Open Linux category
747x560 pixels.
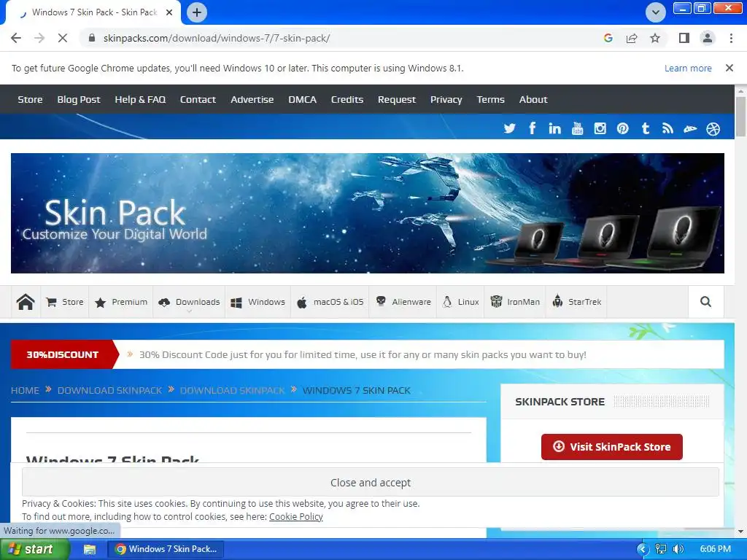tap(460, 302)
